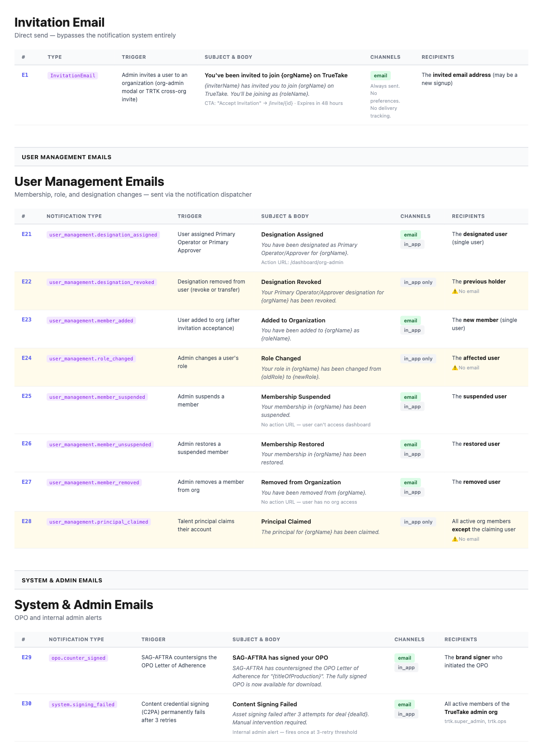
Task: Select the user_management.member_removed tag
Action: click(94, 482)
